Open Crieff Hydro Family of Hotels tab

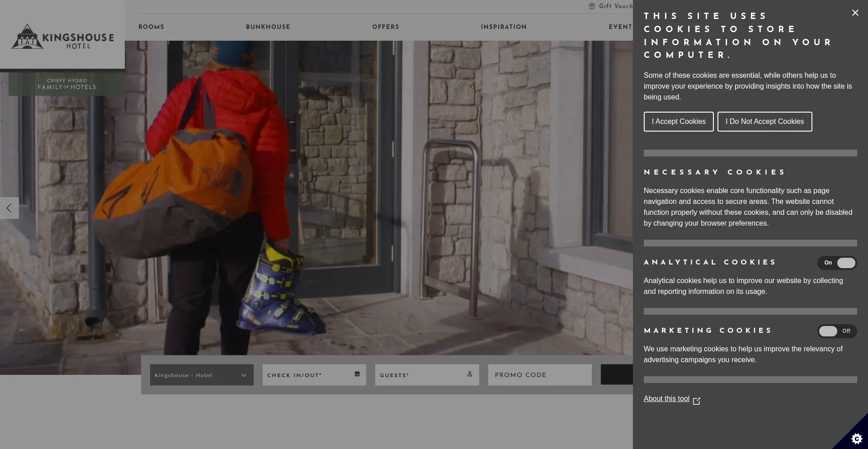(66, 84)
